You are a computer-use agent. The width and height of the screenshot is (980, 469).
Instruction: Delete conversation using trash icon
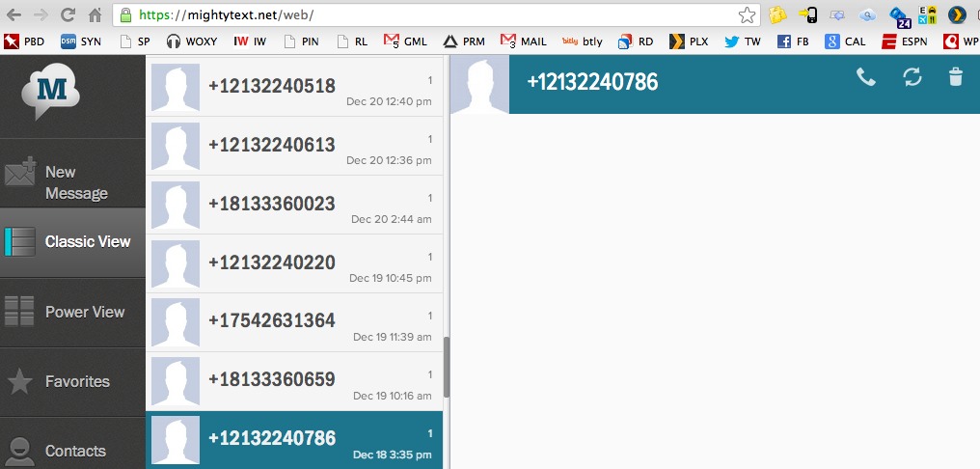955,77
